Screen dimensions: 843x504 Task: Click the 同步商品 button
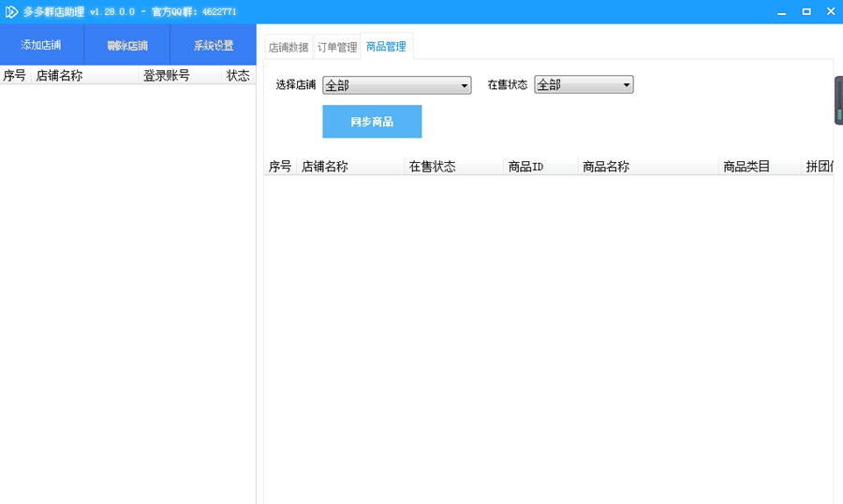[372, 122]
